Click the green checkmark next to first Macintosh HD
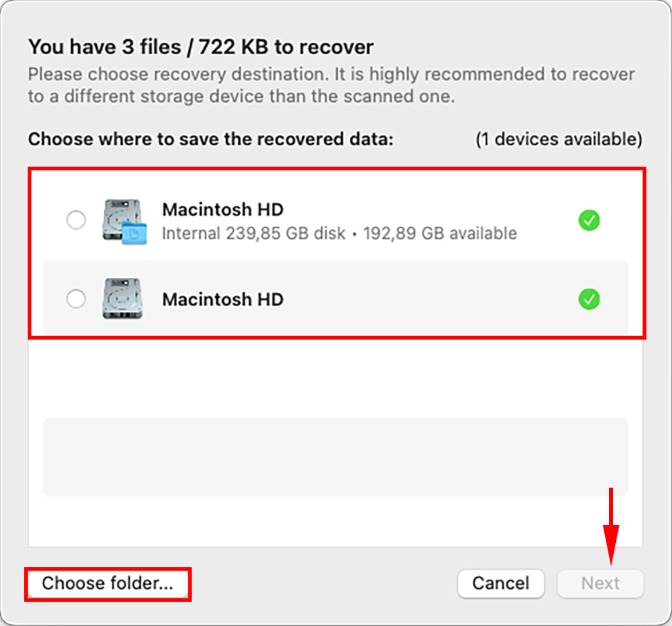The width and height of the screenshot is (672, 626). pos(588,220)
